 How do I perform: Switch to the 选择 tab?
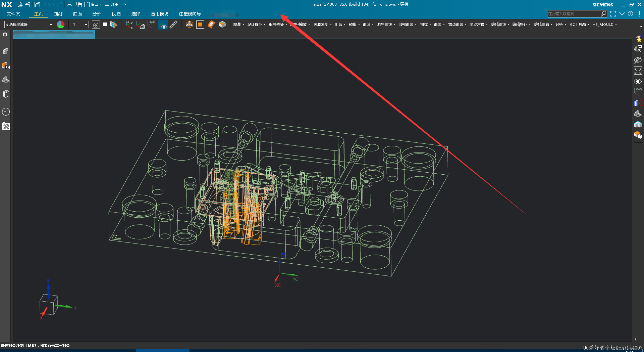[x=136, y=14]
